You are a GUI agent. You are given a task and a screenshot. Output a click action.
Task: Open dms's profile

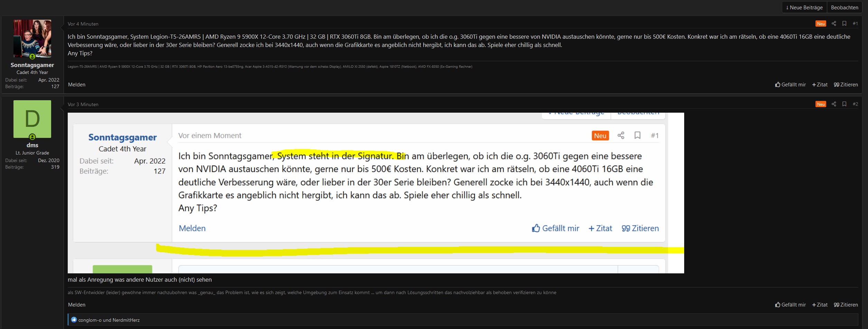33,145
